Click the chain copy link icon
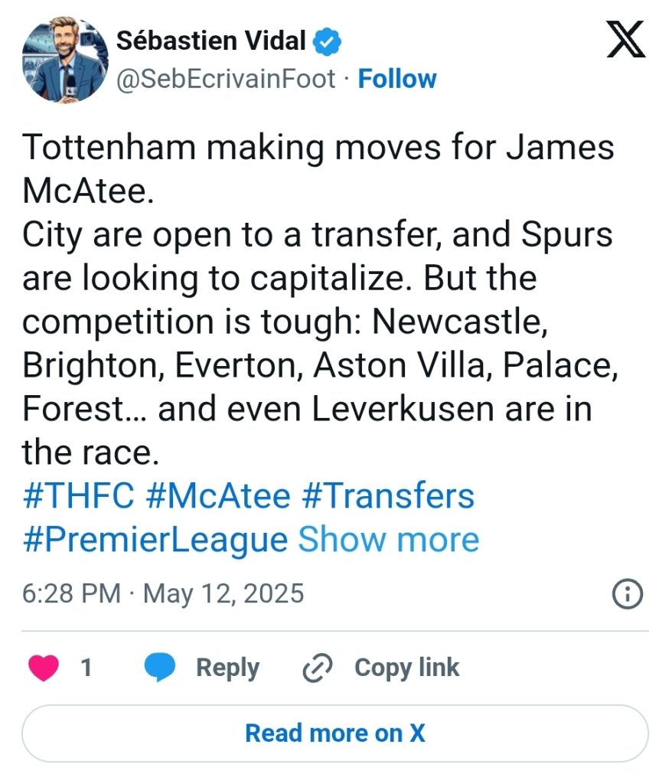 (x=318, y=668)
